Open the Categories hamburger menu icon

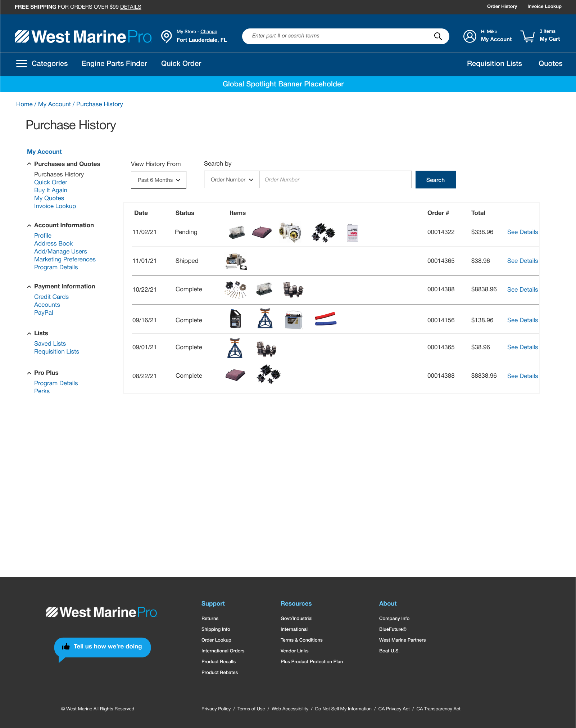click(x=22, y=64)
